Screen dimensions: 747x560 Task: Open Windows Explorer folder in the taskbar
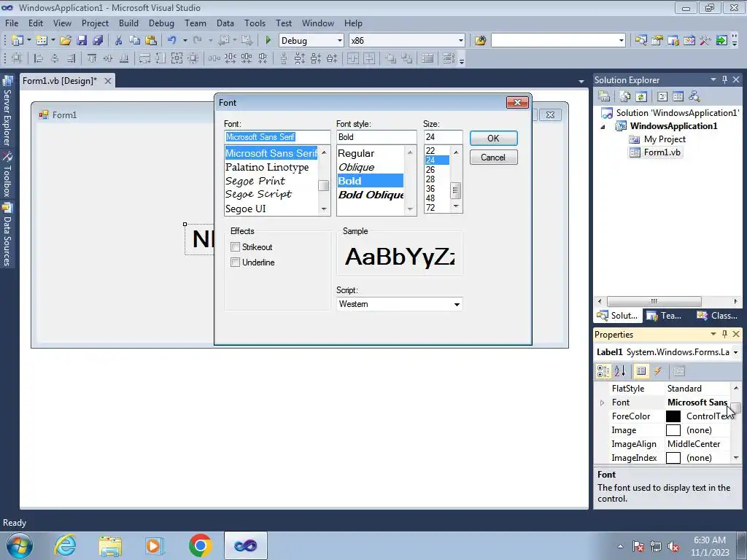coord(110,545)
